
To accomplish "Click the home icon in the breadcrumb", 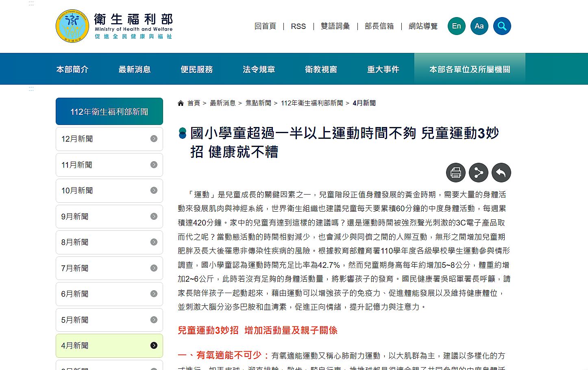I will click(x=181, y=103).
